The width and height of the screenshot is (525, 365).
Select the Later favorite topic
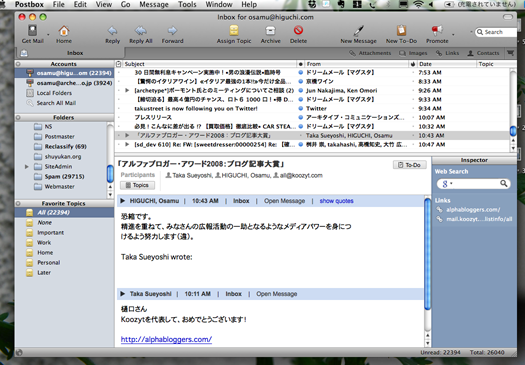pos(44,273)
